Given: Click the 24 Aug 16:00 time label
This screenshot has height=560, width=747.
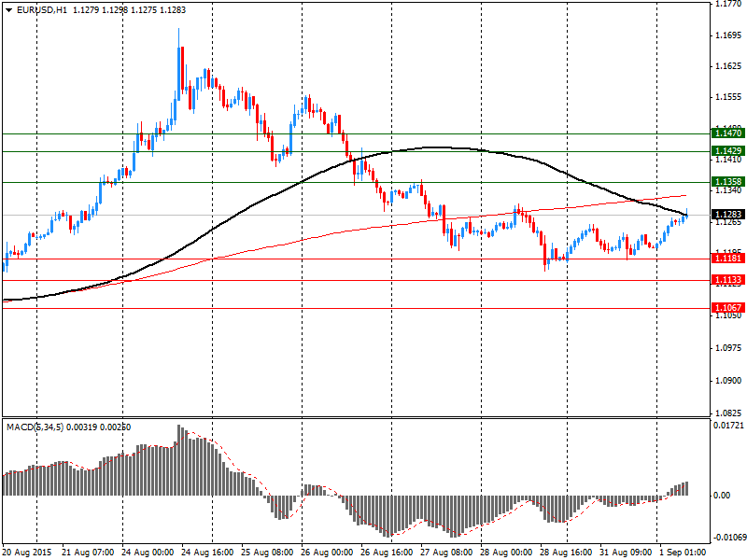Looking at the screenshot, I should [x=206, y=553].
